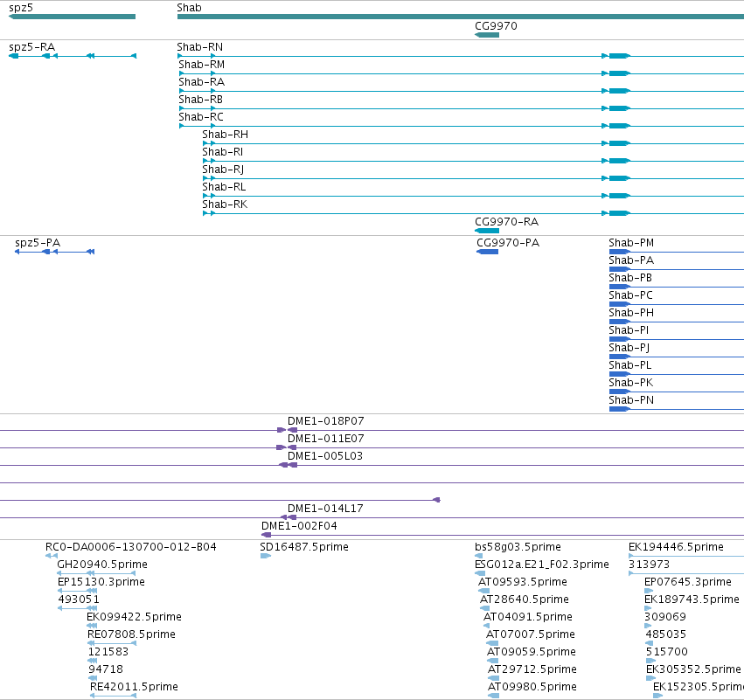Image resolution: width=744 pixels, height=700 pixels.
Task: Select the Shab-PL protein label
Action: click(x=630, y=365)
